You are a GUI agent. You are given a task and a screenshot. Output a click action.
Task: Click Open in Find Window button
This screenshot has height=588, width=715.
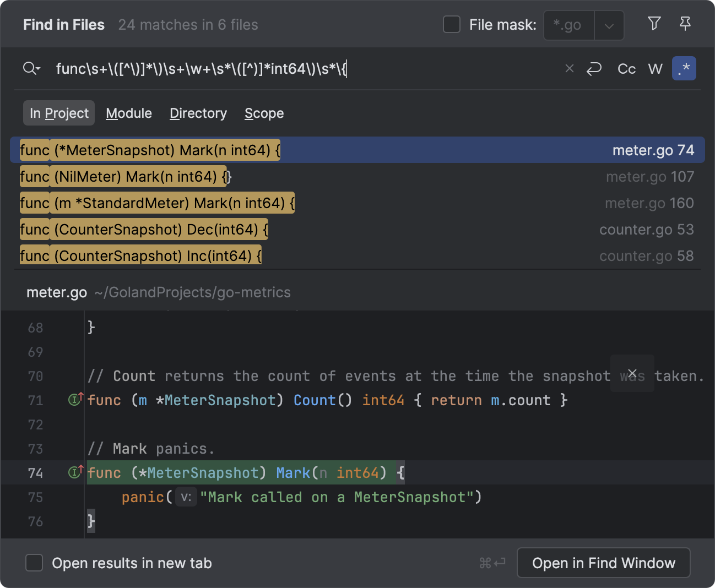click(x=603, y=563)
